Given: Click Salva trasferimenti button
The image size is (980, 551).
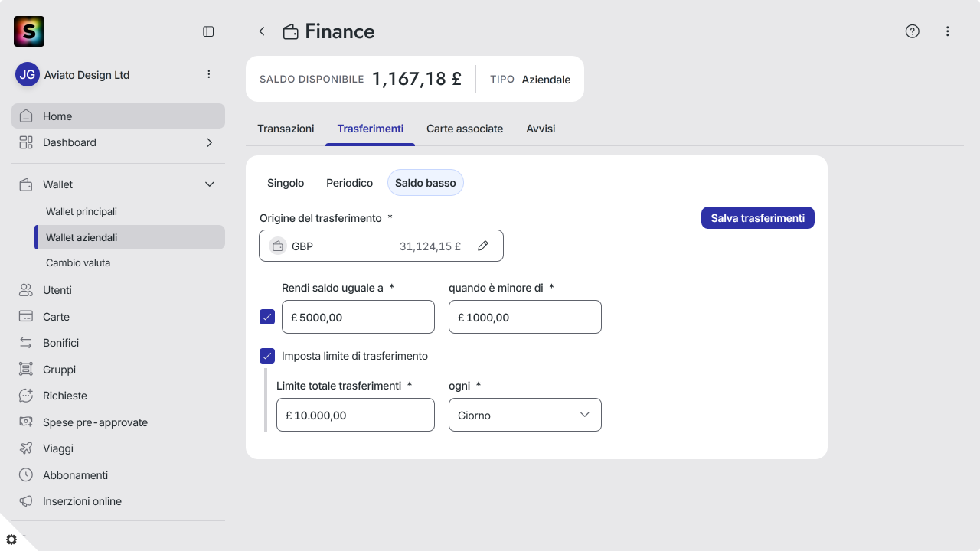Looking at the screenshot, I should coord(758,218).
